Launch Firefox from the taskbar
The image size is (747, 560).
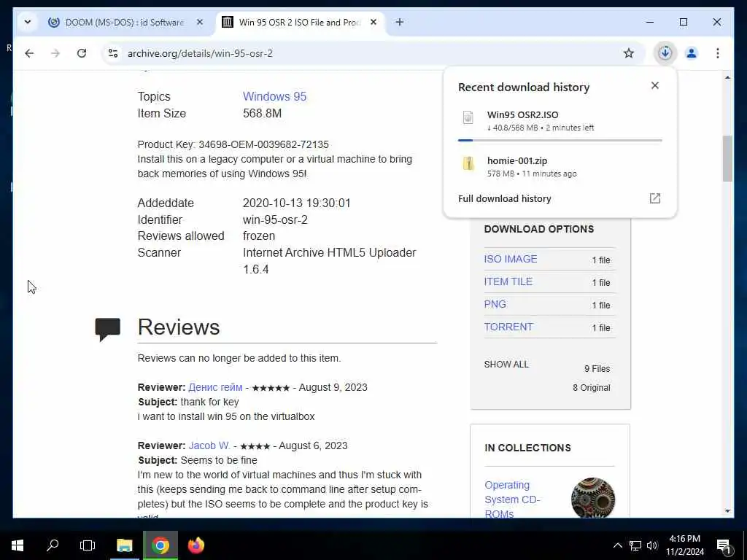[x=196, y=545]
